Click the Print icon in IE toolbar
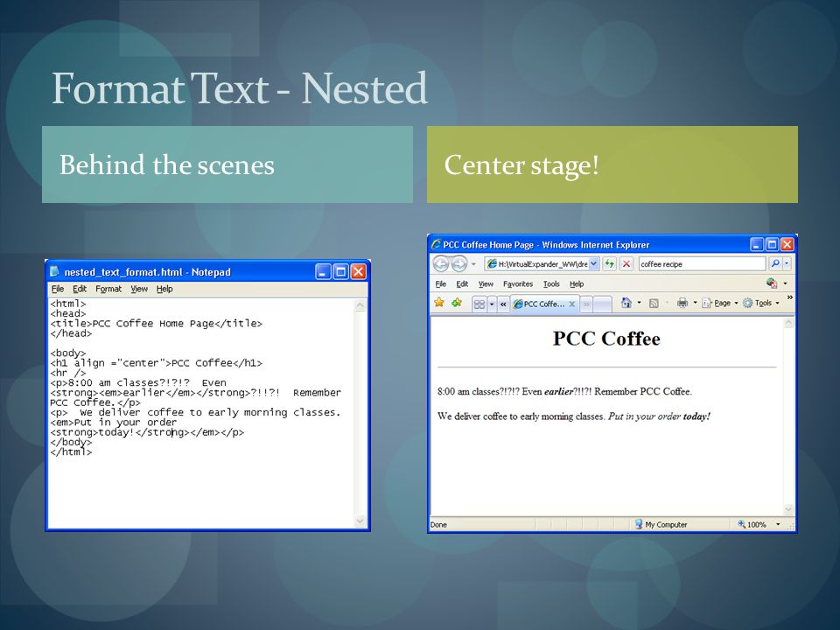Viewport: 840px width, 630px height. 682,303
